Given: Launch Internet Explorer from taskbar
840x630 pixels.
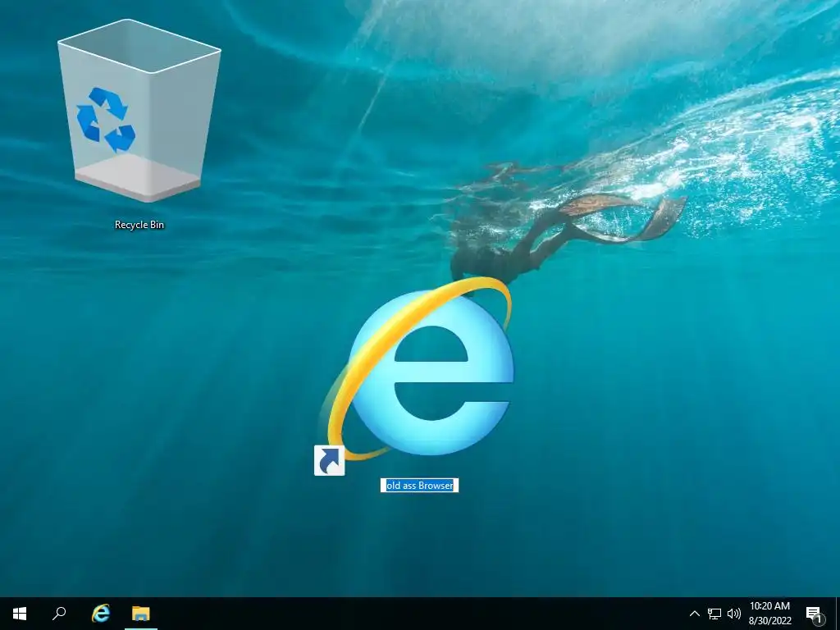Looking at the screenshot, I should point(100,614).
